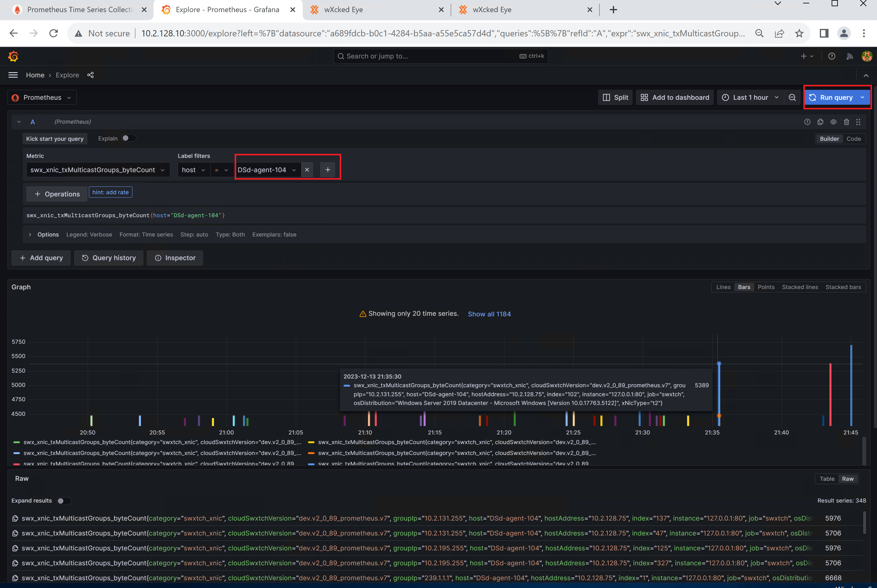Select Stacked bars graph style
877x588 pixels.
pos(843,287)
